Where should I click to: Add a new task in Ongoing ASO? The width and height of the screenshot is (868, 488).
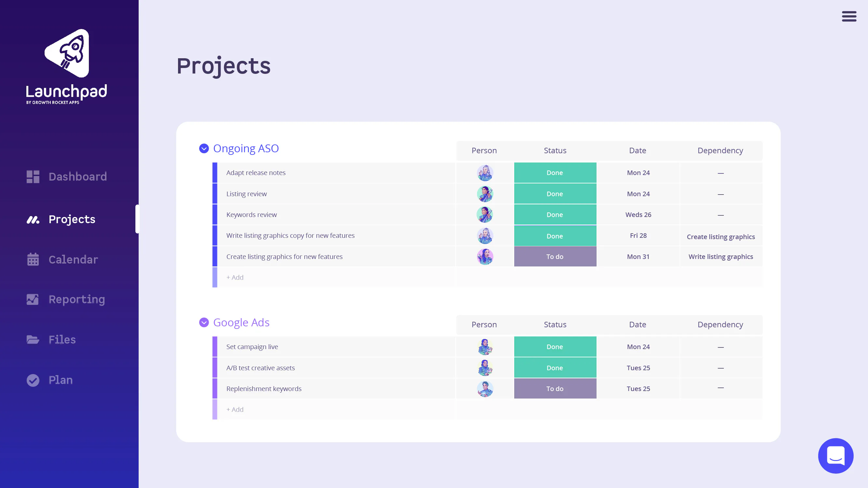(235, 278)
